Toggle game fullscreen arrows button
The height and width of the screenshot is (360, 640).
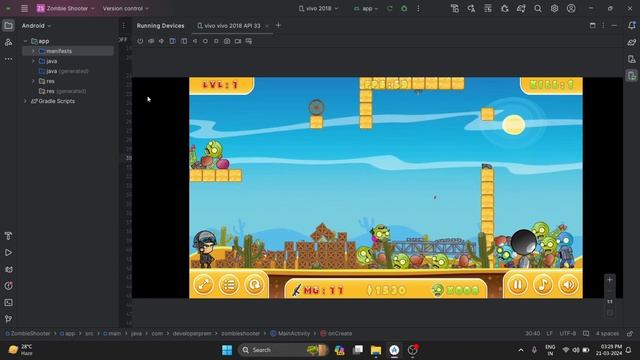[203, 284]
